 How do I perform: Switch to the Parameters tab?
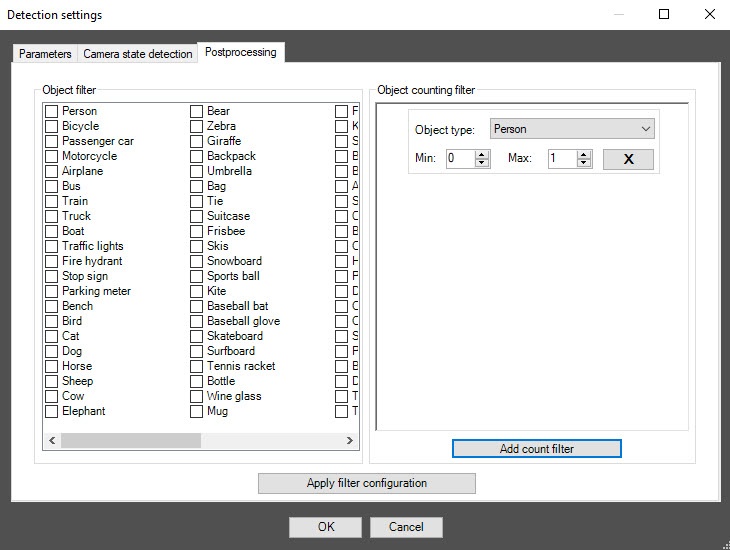click(x=45, y=54)
